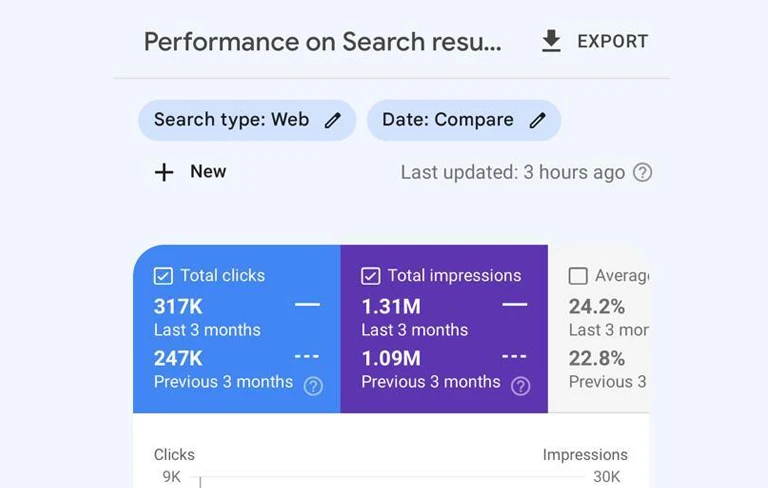This screenshot has width=768, height=488.
Task: Click the EXPORT button label
Action: (x=612, y=42)
